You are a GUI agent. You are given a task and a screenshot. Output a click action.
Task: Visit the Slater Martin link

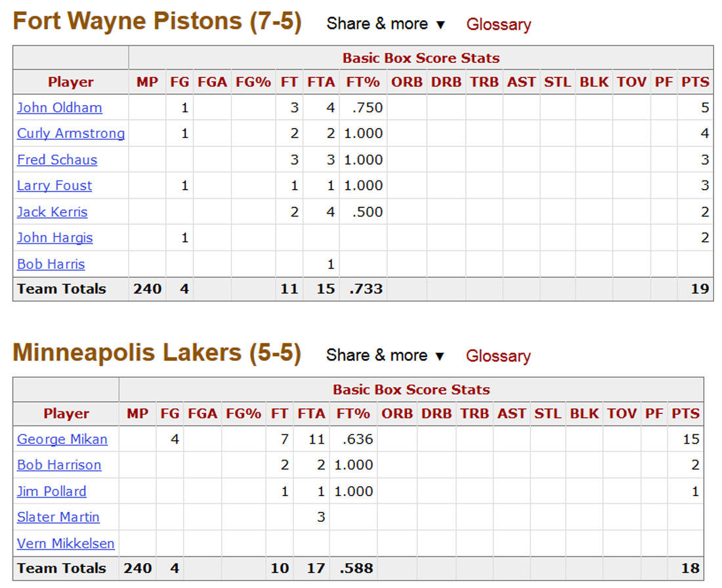tap(58, 517)
